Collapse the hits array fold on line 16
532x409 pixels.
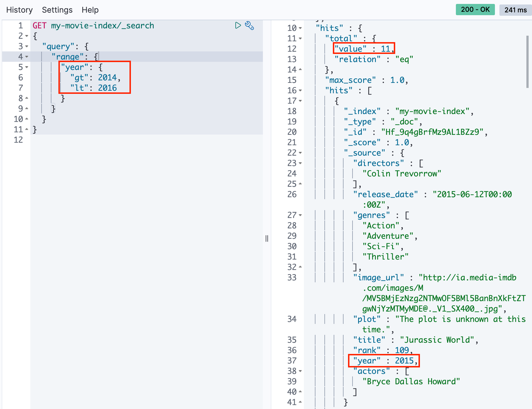pyautogui.click(x=300, y=90)
